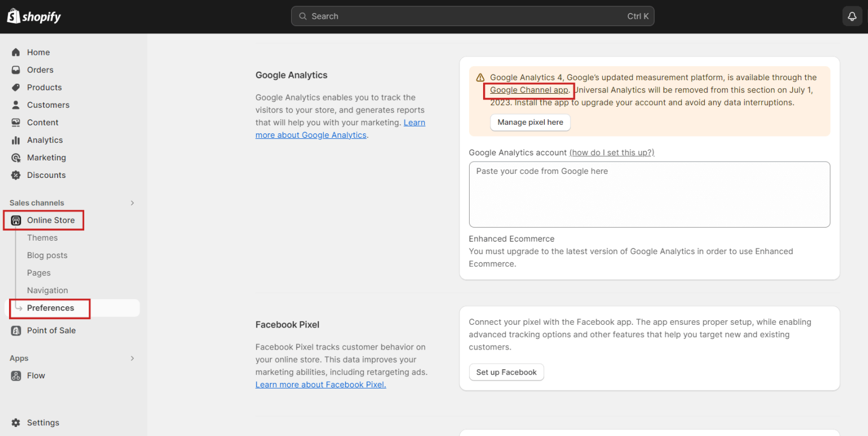Open the notifications bell

(x=852, y=16)
